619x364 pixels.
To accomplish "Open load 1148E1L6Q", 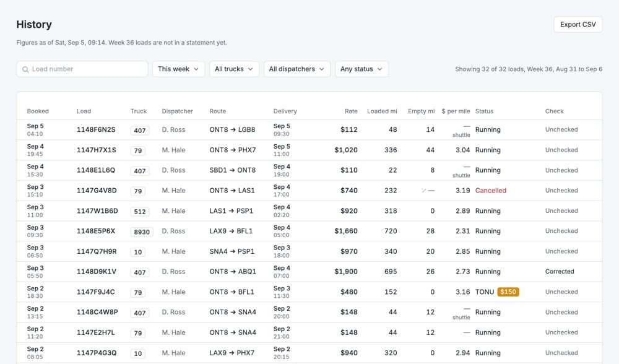I will click(x=96, y=170).
